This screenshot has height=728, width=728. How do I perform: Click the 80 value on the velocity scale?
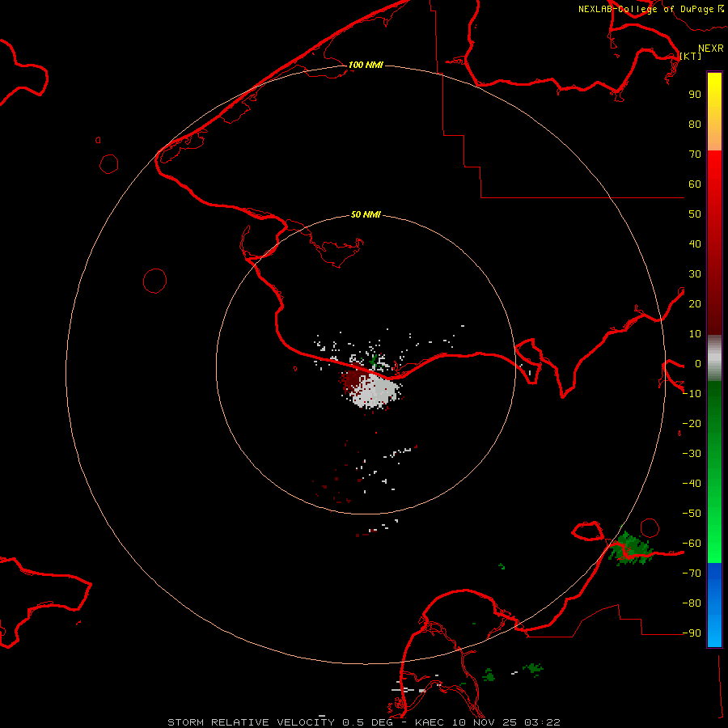click(695, 125)
